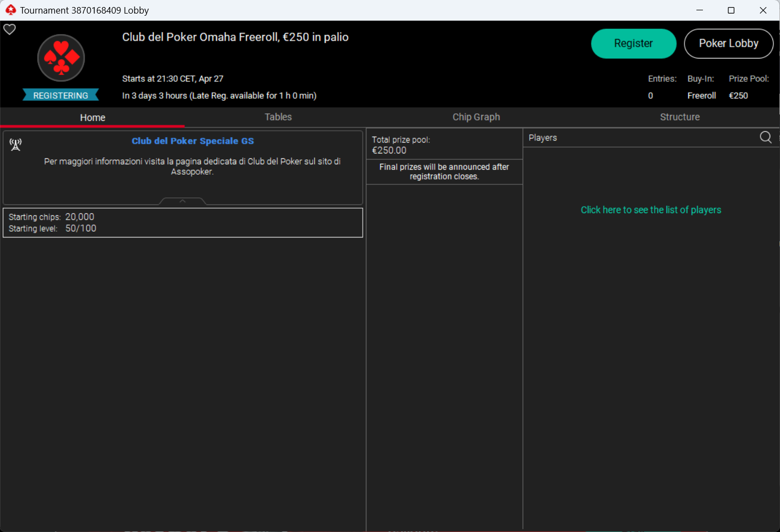Click the broadcast antenna icon in info panel
780x532 pixels.
click(16, 144)
